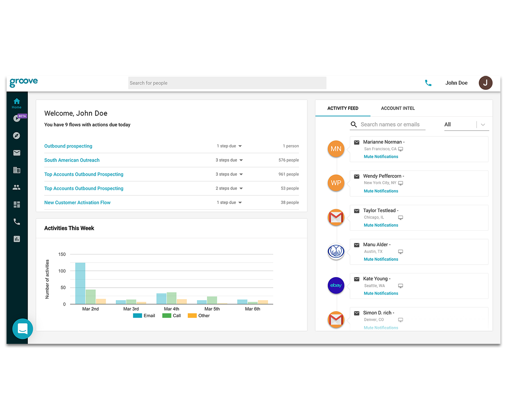Open the South American Outreach flow
This screenshot has height=420, width=507.
tap(72, 160)
